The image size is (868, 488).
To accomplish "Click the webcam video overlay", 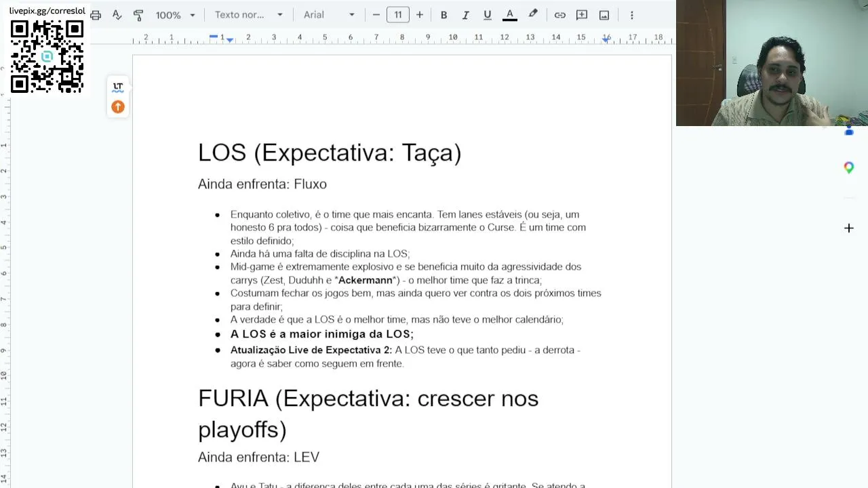I will click(x=772, y=63).
